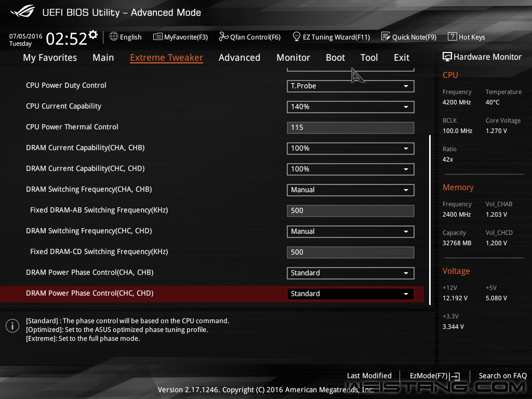Select CPU Power Duty Control label
Viewport: 532px width, 399px height.
point(66,86)
